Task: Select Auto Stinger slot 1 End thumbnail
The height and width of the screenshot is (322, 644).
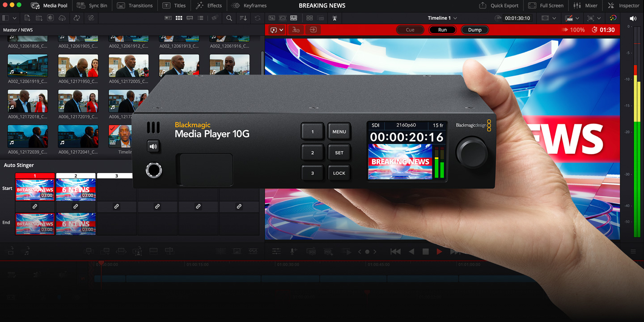Action: click(35, 224)
